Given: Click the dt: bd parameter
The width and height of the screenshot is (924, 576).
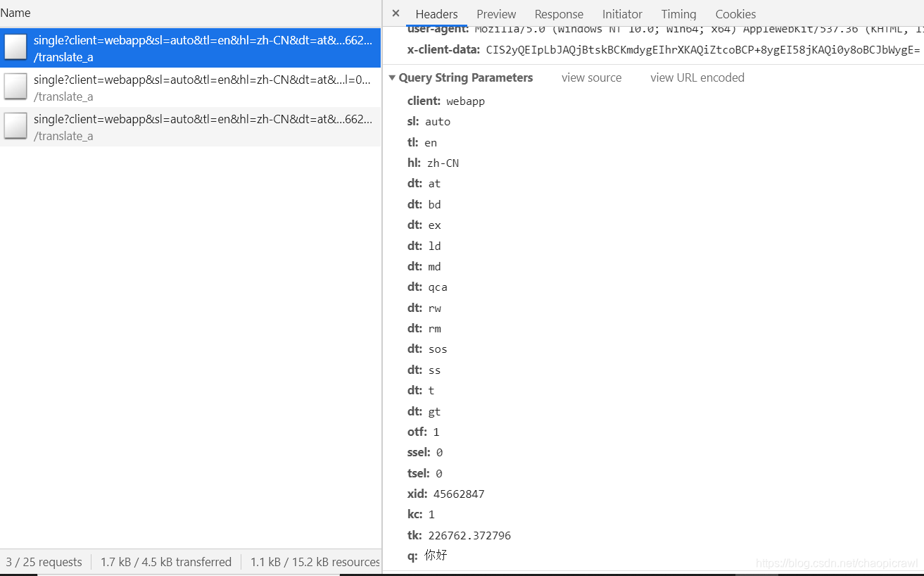Looking at the screenshot, I should pos(424,204).
